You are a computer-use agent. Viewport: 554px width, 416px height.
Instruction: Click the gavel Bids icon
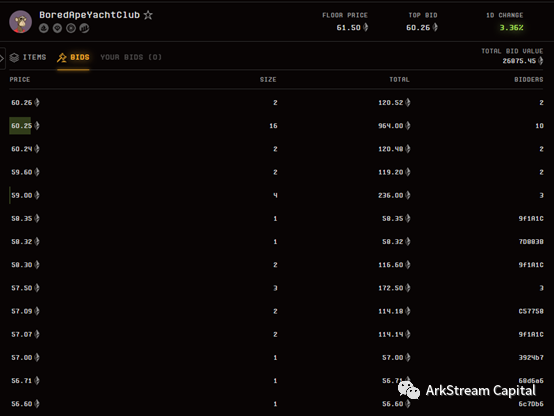click(x=62, y=57)
